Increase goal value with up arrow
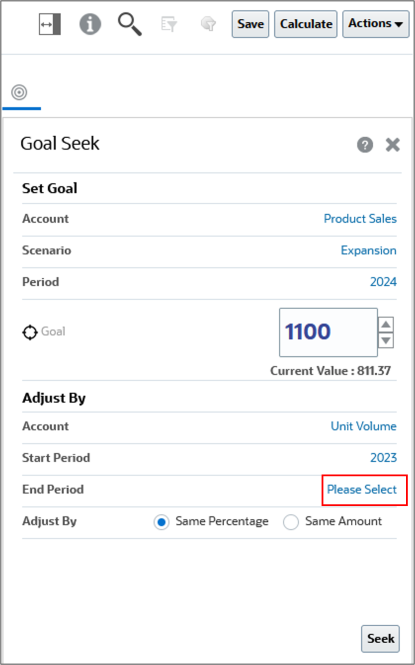415x665 pixels. pos(386,324)
